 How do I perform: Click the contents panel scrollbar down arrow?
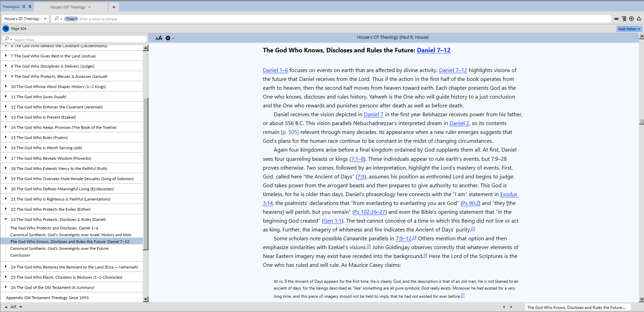pos(146,299)
